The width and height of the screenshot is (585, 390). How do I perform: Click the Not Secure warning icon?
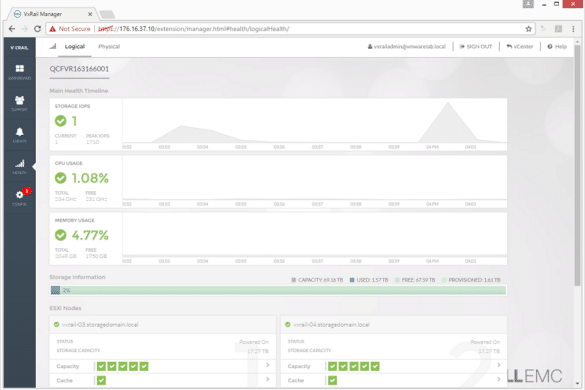[53, 29]
